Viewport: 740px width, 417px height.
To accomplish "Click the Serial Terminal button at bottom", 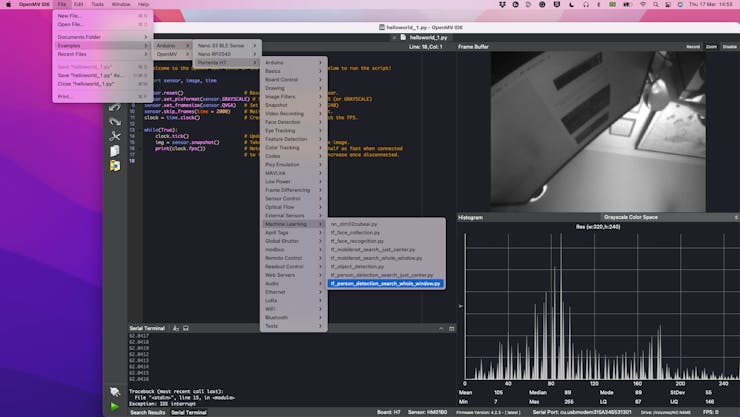I will [188, 412].
